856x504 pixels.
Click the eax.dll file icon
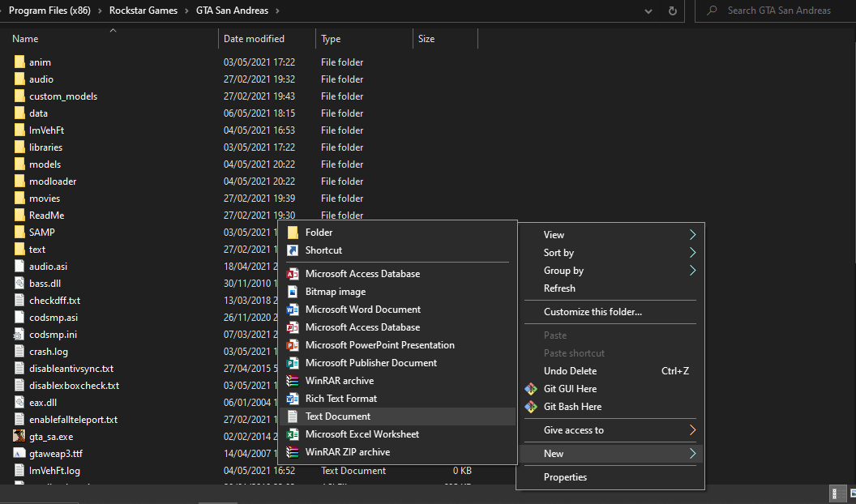[19, 403]
